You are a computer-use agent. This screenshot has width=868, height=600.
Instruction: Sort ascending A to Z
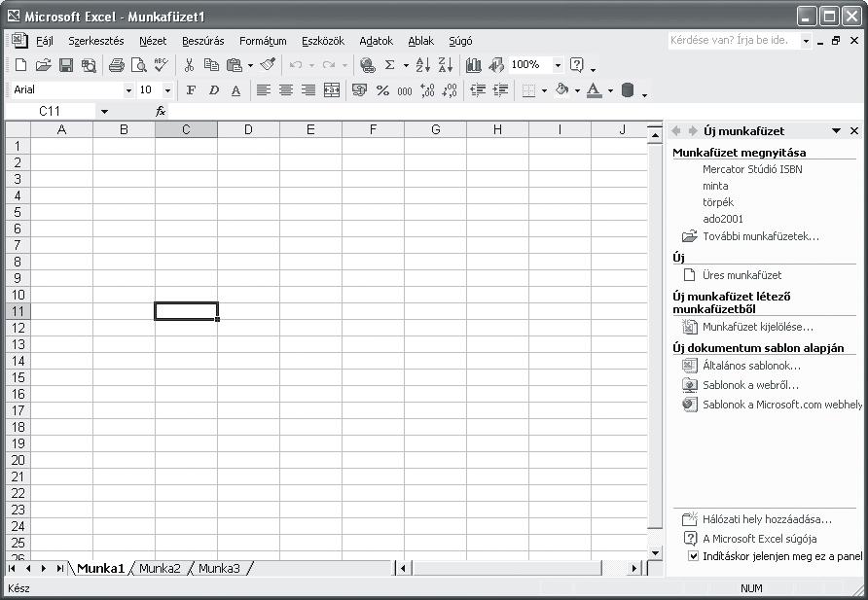point(423,65)
